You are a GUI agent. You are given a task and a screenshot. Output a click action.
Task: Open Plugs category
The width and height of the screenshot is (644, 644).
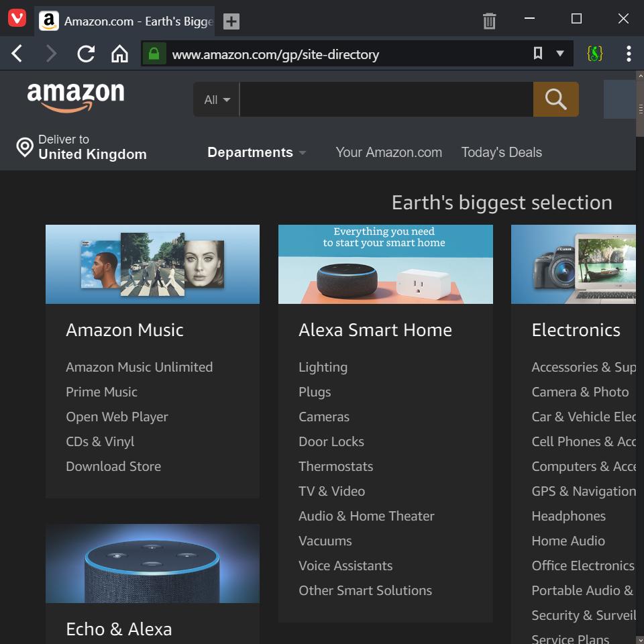(x=315, y=392)
